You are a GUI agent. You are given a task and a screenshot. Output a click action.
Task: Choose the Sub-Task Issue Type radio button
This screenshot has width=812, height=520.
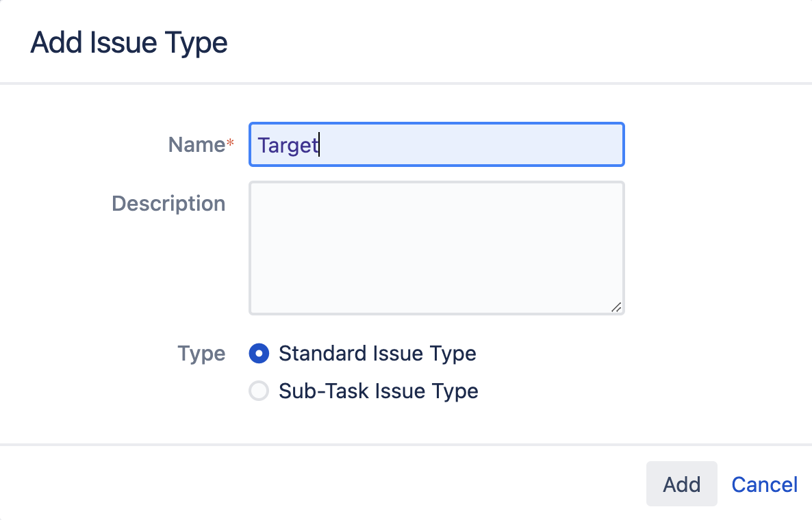(x=259, y=391)
